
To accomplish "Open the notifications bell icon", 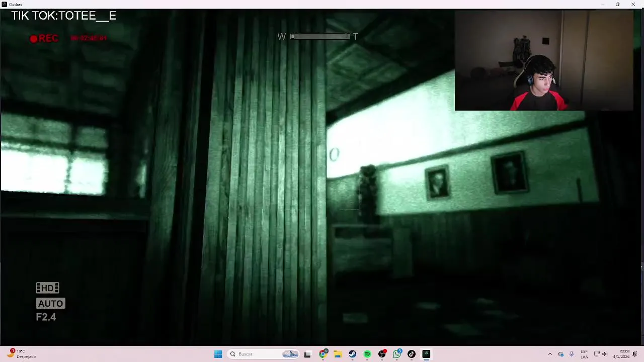I will point(635,354).
